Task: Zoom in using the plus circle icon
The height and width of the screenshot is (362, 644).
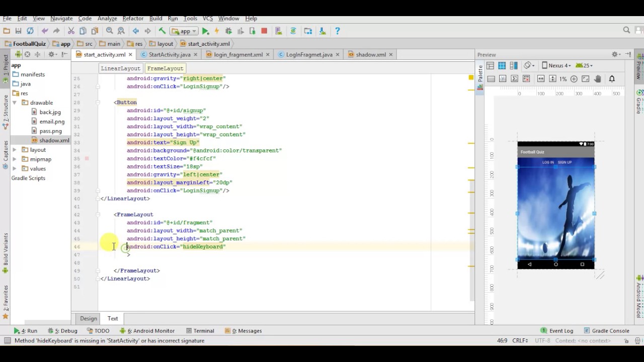Action: 574,79
